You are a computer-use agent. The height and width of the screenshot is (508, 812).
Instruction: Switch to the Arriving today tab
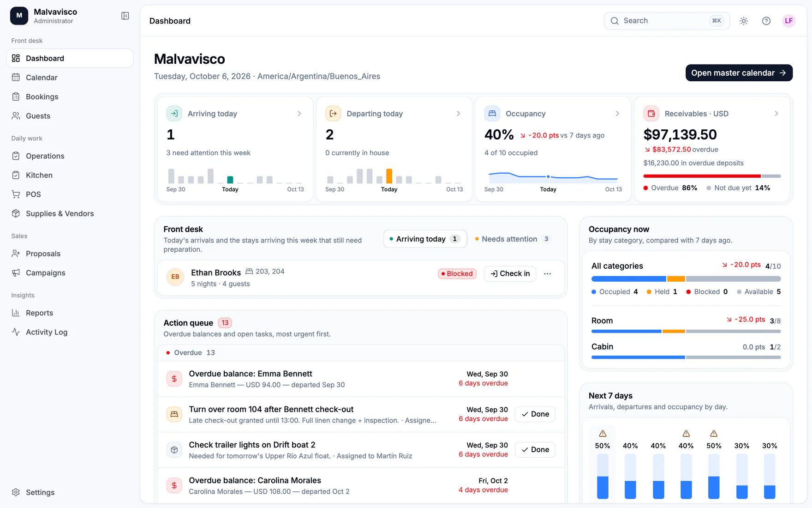point(425,239)
